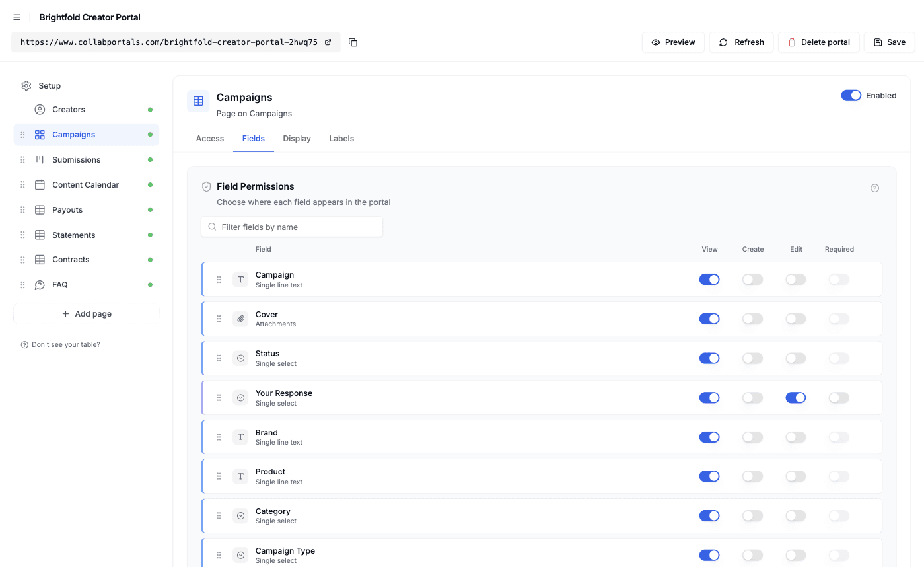The height and width of the screenshot is (567, 924).
Task: Open portal URL via external link icon
Action: pos(328,42)
